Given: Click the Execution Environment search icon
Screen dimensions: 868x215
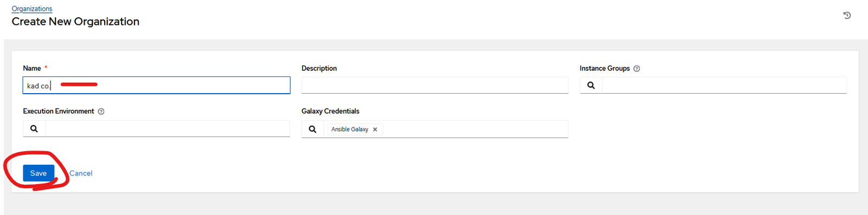Looking at the screenshot, I should pyautogui.click(x=34, y=128).
